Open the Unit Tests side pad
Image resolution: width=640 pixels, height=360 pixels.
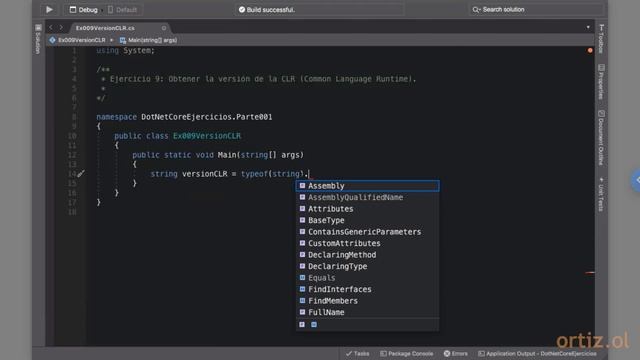tap(601, 194)
